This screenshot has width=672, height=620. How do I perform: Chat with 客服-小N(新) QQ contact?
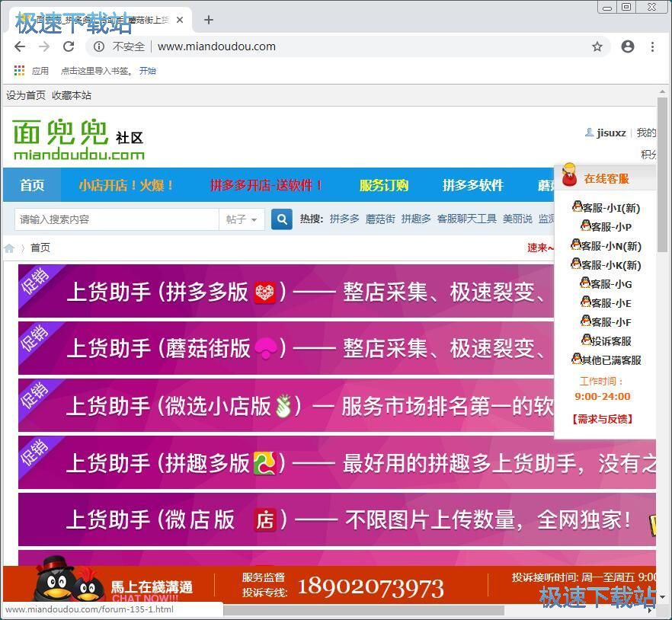pyautogui.click(x=606, y=245)
